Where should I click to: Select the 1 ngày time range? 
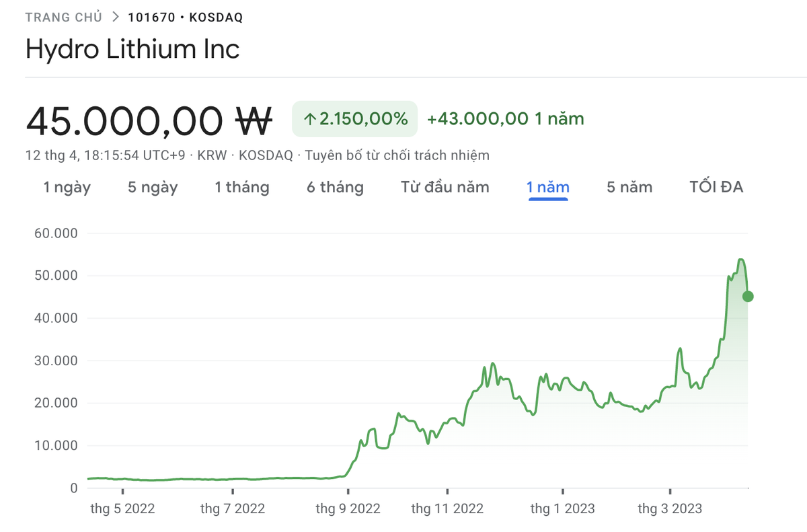click(x=67, y=187)
